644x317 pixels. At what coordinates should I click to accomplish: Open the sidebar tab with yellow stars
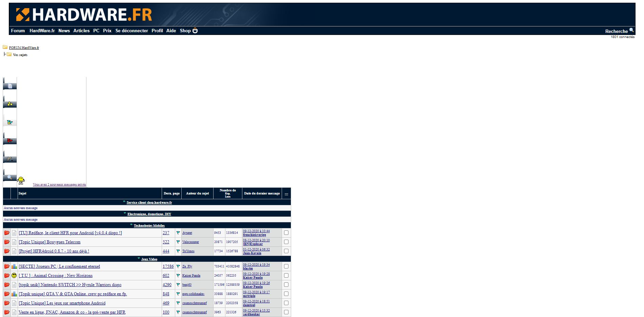click(10, 105)
